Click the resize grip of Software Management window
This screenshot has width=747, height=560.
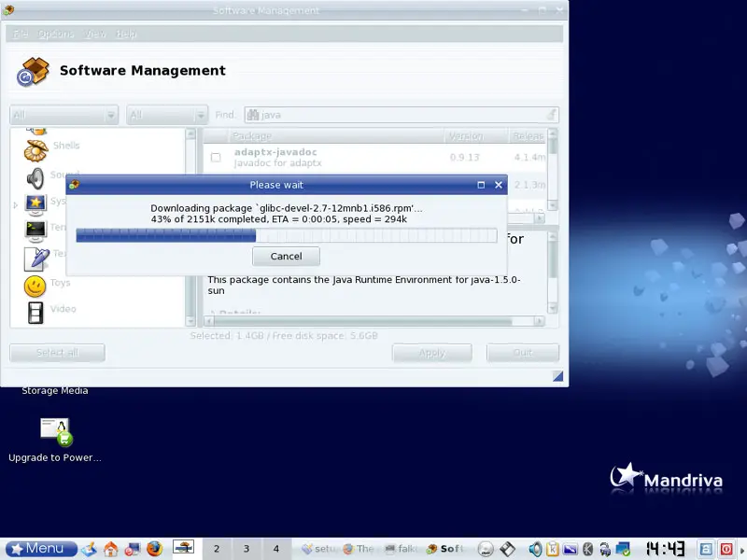click(557, 376)
